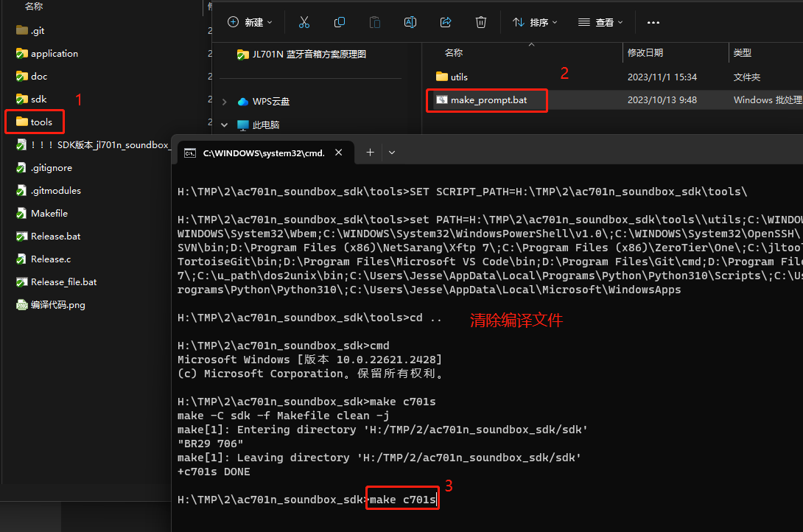Screen dimensions: 803x532
Task: Select the doc folder in left list
Action: tap(32, 77)
